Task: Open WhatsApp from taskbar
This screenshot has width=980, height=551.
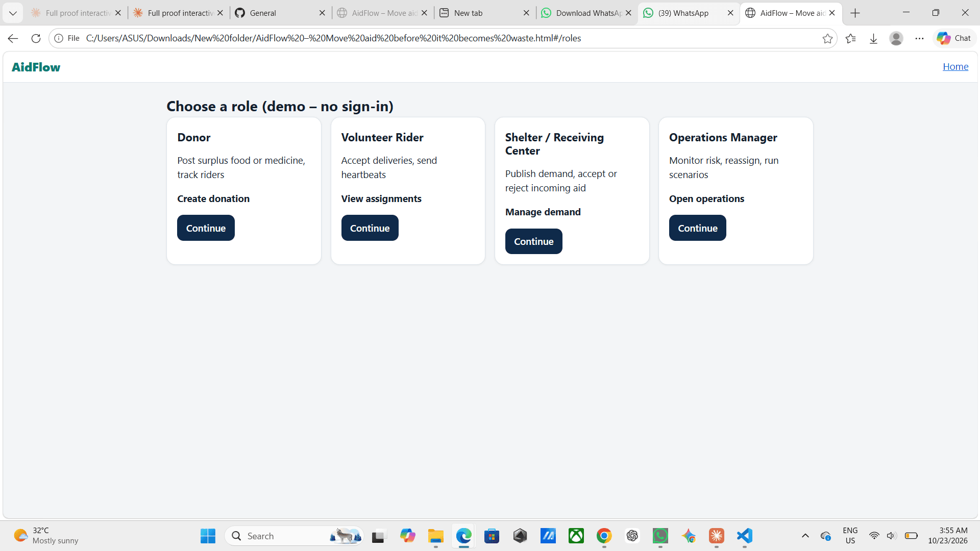Action: [660, 536]
